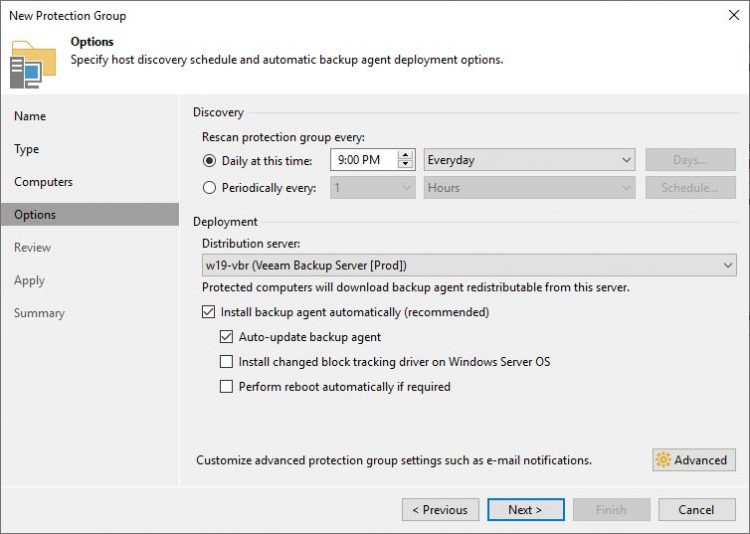Toggle Install backup agent automatically checkbox
750x534 pixels.
click(209, 312)
